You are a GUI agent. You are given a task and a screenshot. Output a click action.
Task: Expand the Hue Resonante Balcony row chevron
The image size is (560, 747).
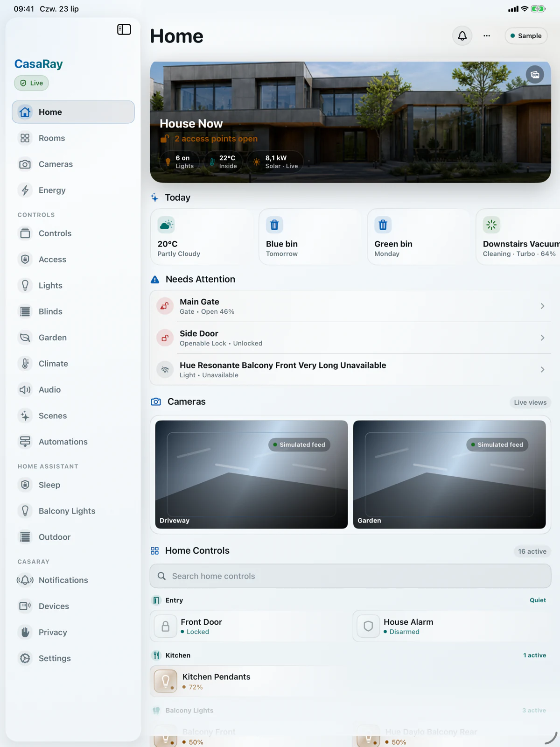pos(542,370)
